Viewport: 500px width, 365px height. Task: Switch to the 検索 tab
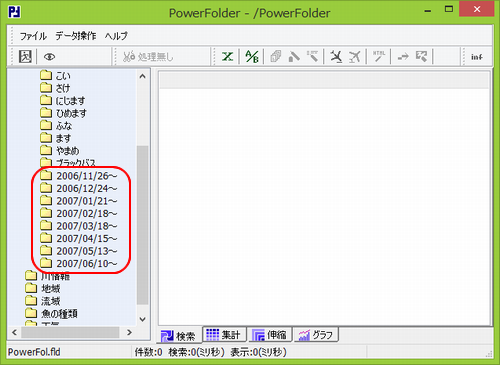point(179,335)
